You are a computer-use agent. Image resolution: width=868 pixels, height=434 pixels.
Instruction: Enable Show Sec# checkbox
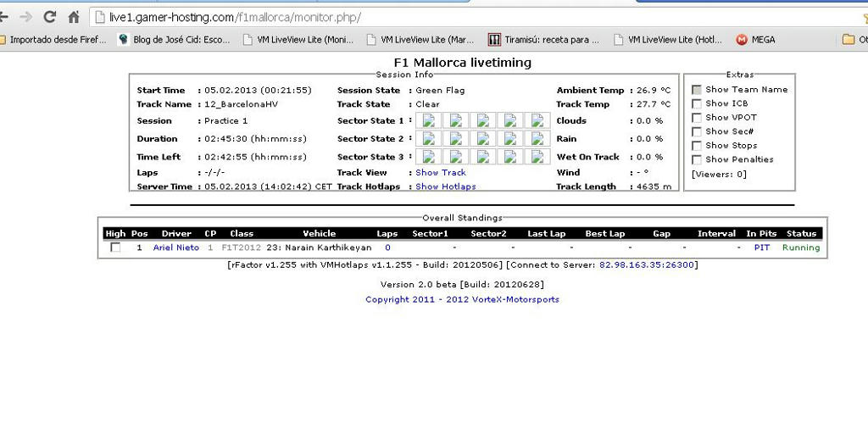pos(697,131)
